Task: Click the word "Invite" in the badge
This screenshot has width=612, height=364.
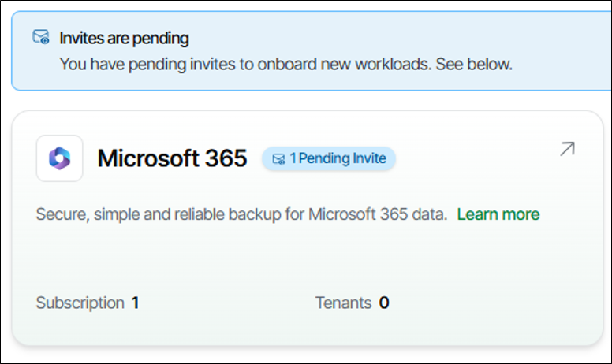Action: click(x=369, y=158)
